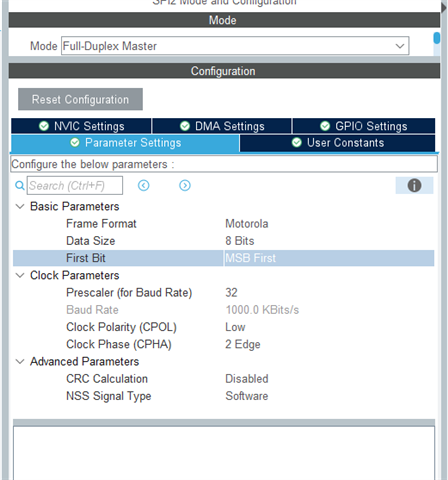
Task: Select the Parameter Settings tab
Action: [x=125, y=143]
